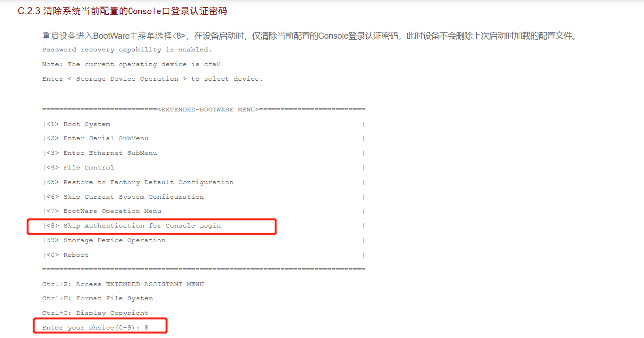The height and width of the screenshot is (338, 644).
Task: Click the Chinese paragraph about BootWare main menu
Action: (x=310, y=36)
